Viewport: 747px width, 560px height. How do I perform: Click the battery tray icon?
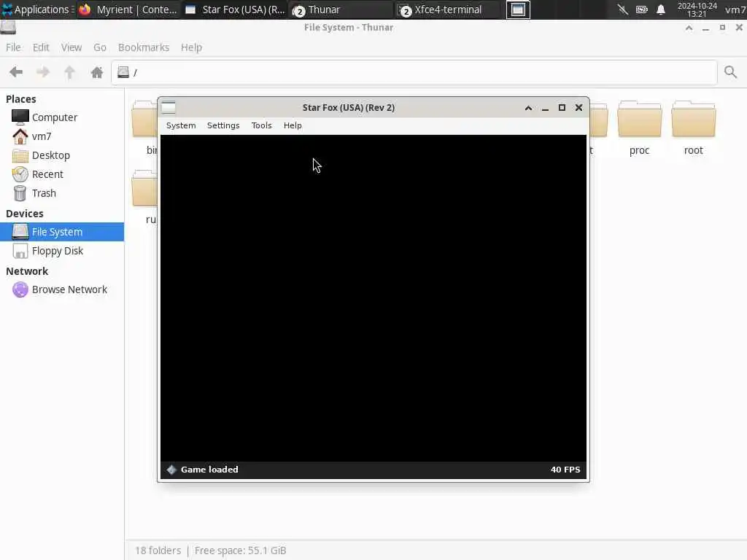pyautogui.click(x=642, y=9)
